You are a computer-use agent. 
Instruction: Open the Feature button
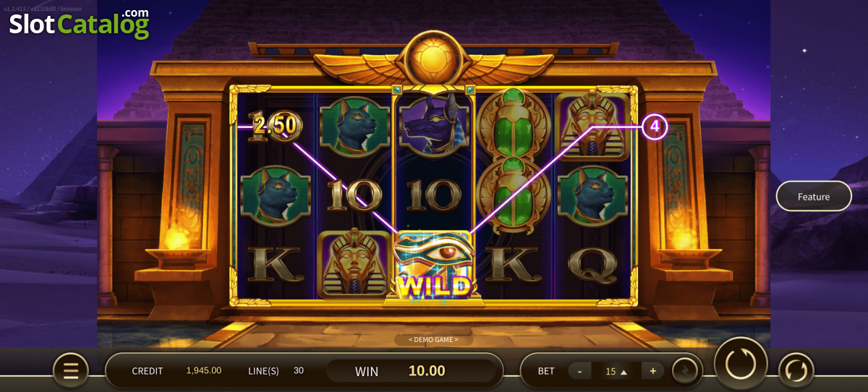[814, 196]
